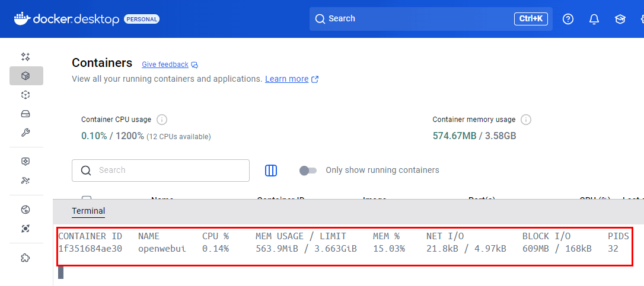Toggle Only show running containers switch
The width and height of the screenshot is (644, 286).
[308, 171]
